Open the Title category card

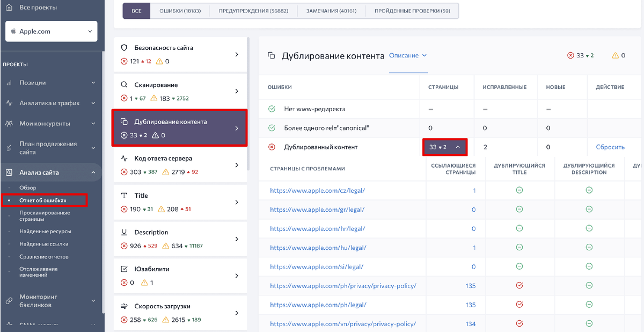pyautogui.click(x=180, y=202)
